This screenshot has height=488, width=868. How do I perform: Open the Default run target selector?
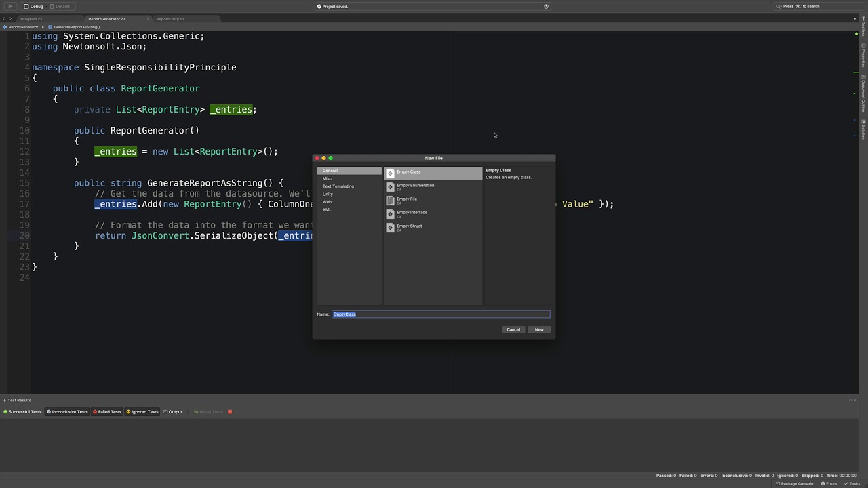point(60,6)
